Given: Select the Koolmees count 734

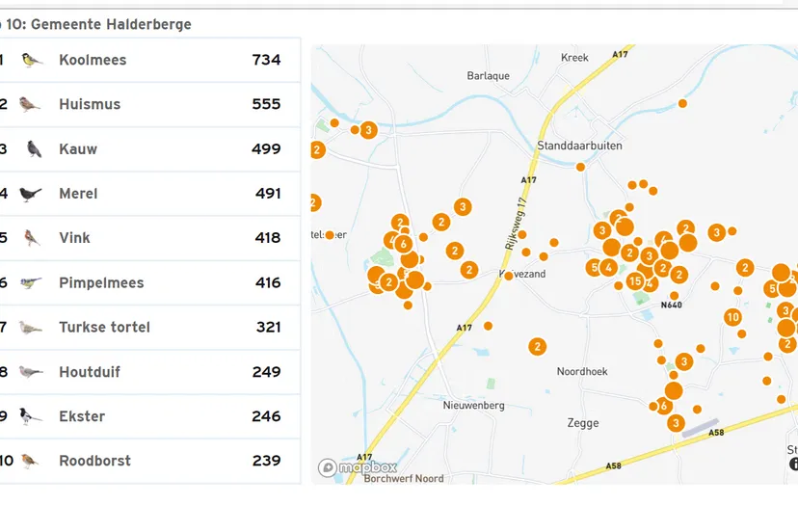Looking at the screenshot, I should tap(266, 60).
